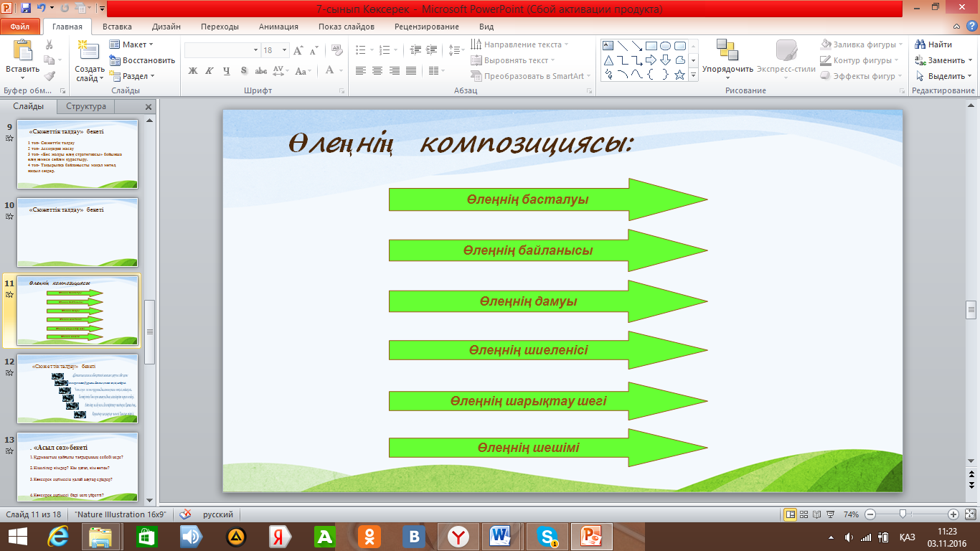
Task: Launch Internet Explorer from the taskbar
Action: click(x=57, y=536)
